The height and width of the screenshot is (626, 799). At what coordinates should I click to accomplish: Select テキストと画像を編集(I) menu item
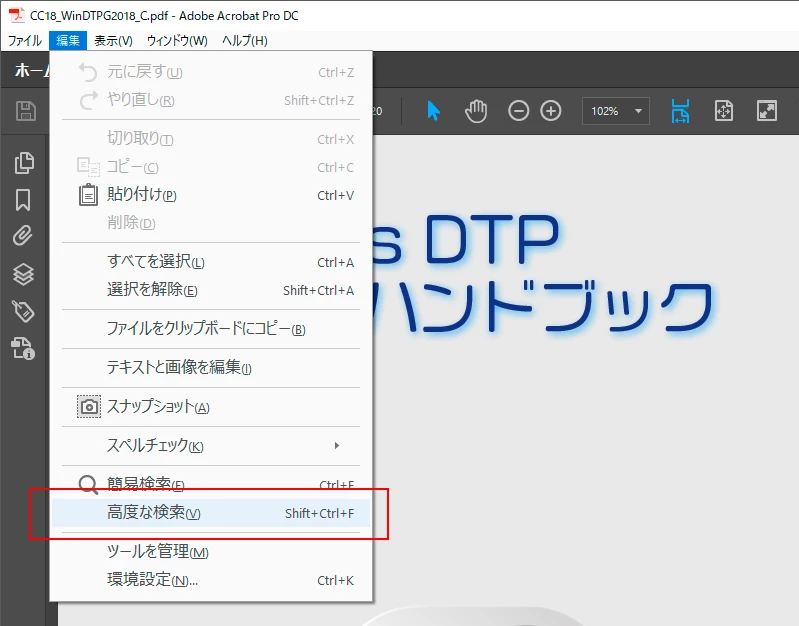(211, 367)
